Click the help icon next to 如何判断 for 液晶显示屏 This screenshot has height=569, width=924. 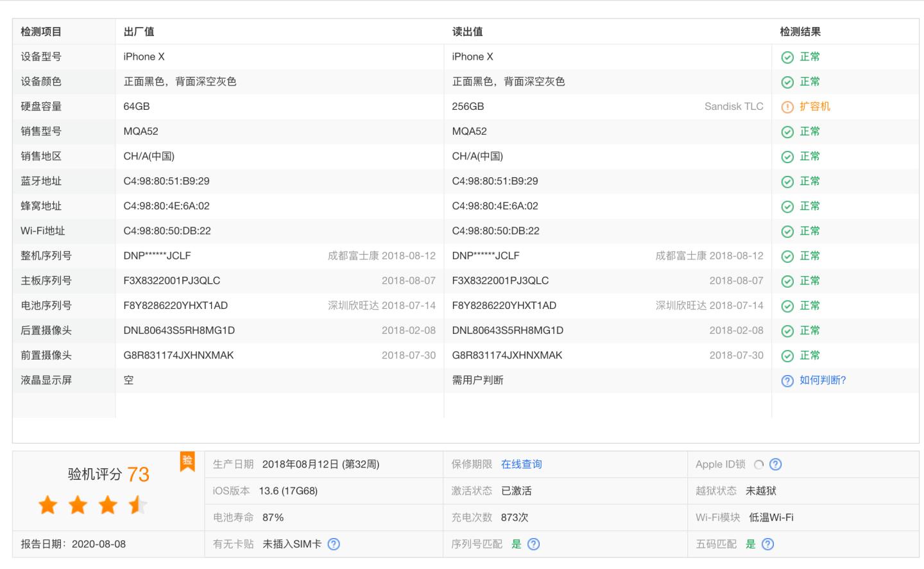tap(787, 380)
